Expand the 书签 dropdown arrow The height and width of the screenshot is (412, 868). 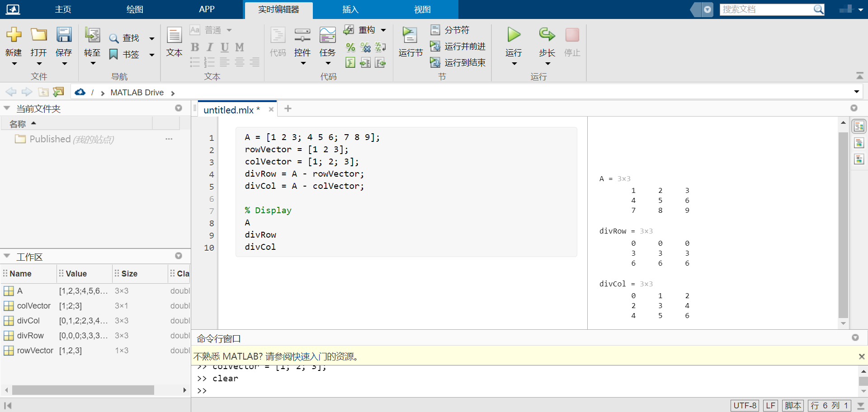(x=152, y=55)
